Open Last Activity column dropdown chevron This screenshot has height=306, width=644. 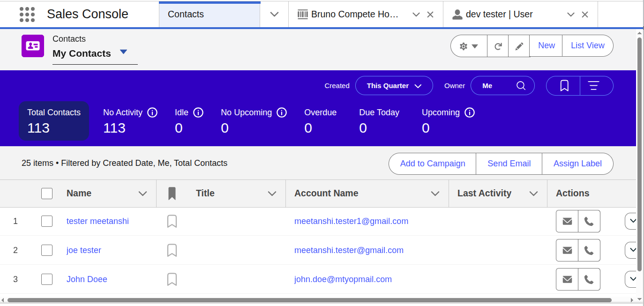pyautogui.click(x=533, y=194)
